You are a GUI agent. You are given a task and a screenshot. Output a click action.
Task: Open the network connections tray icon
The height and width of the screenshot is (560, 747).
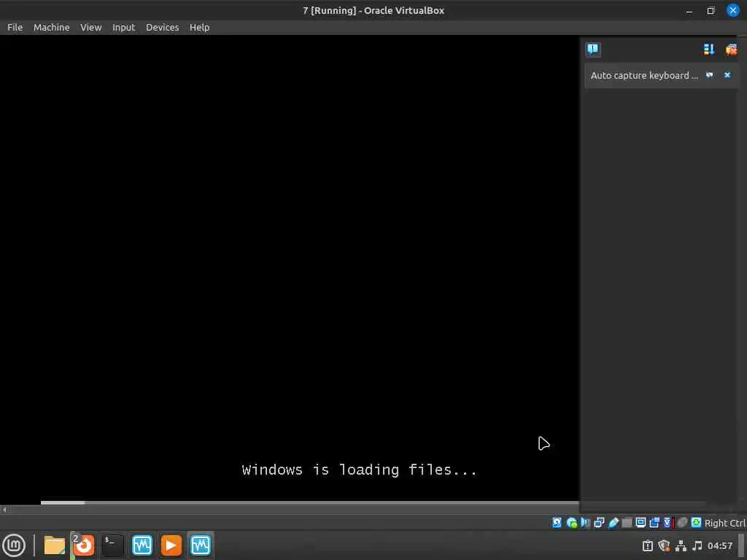[681, 545]
